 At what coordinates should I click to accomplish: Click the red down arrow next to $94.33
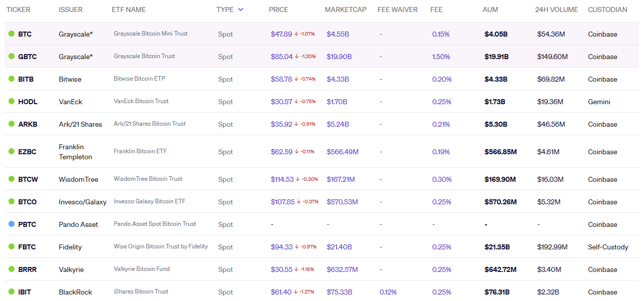pos(297,247)
